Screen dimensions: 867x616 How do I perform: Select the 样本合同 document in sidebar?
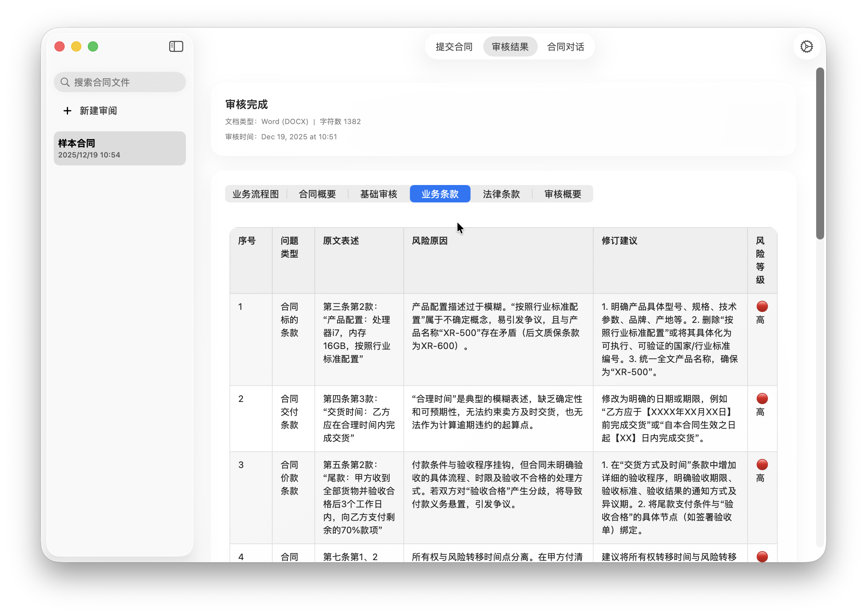119,148
